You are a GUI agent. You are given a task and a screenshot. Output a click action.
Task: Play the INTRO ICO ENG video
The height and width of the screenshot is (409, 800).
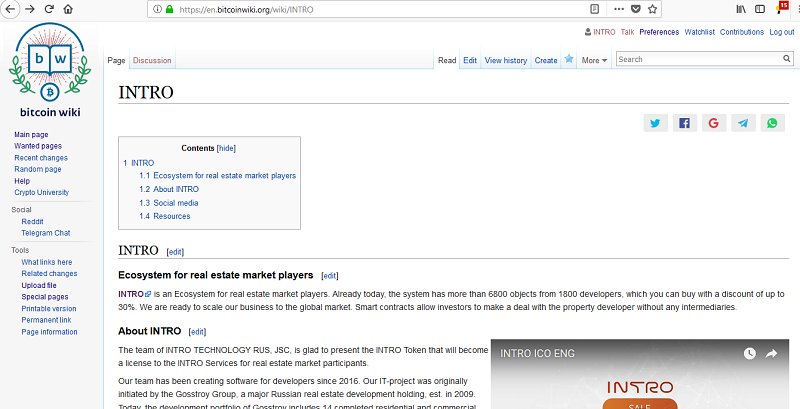tap(640, 374)
